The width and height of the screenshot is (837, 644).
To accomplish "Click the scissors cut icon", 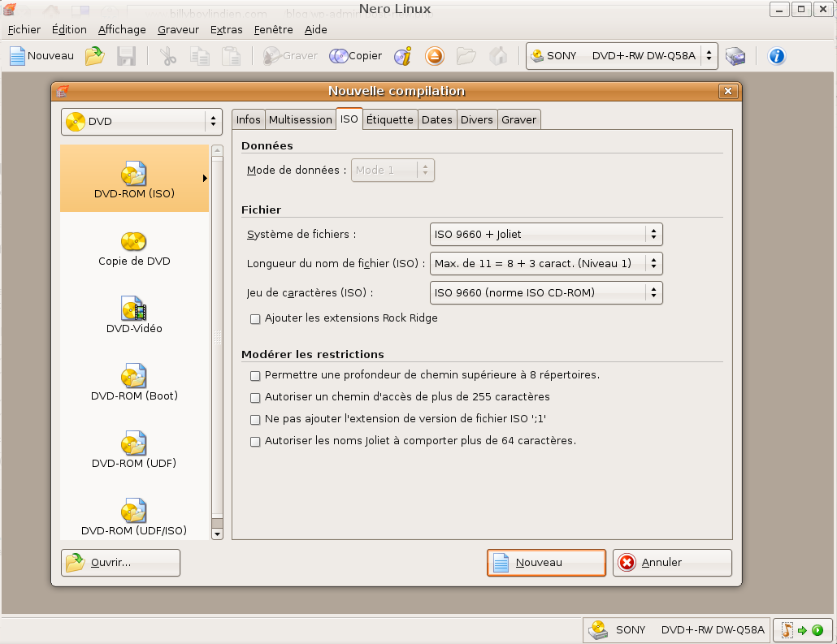I will [168, 56].
